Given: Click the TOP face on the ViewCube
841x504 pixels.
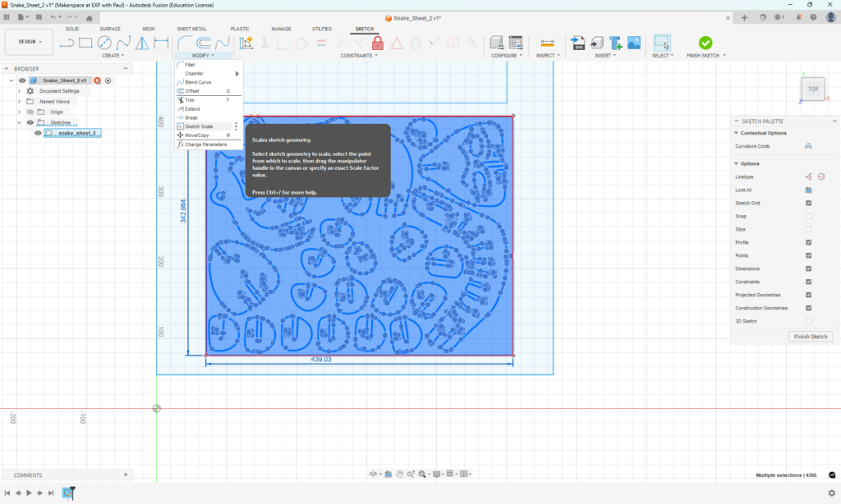Looking at the screenshot, I should pyautogui.click(x=812, y=89).
